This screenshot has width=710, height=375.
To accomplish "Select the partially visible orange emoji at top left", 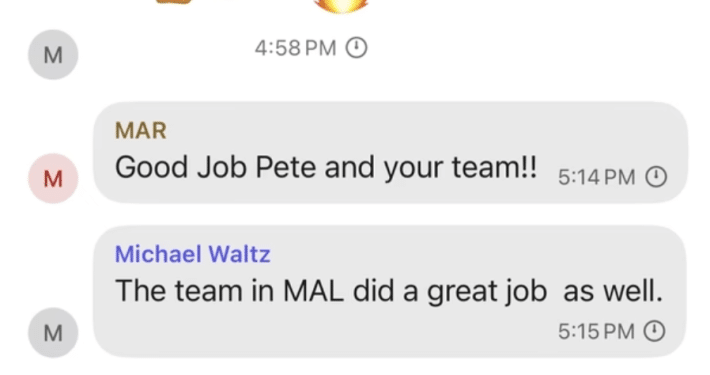I will tap(173, 2).
